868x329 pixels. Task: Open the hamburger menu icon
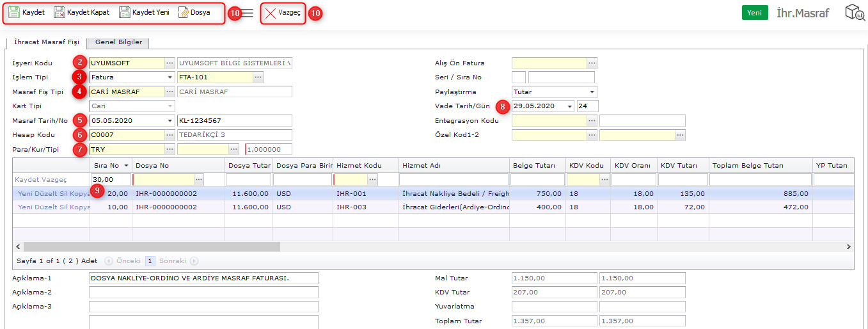click(248, 13)
